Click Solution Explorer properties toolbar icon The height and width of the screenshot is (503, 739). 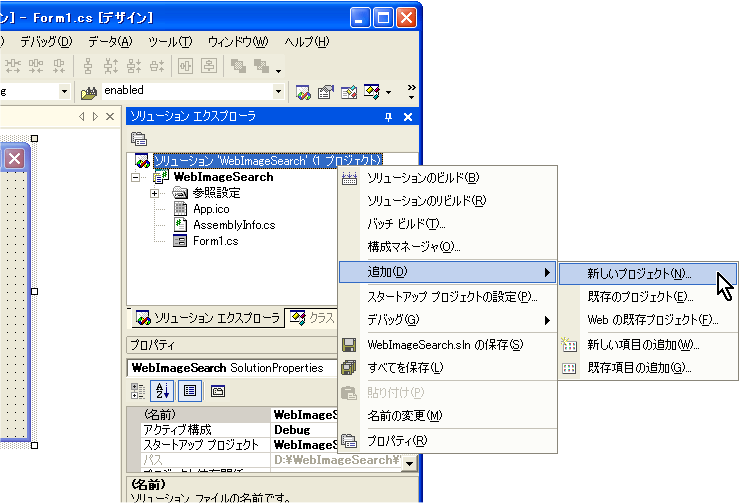pos(139,139)
